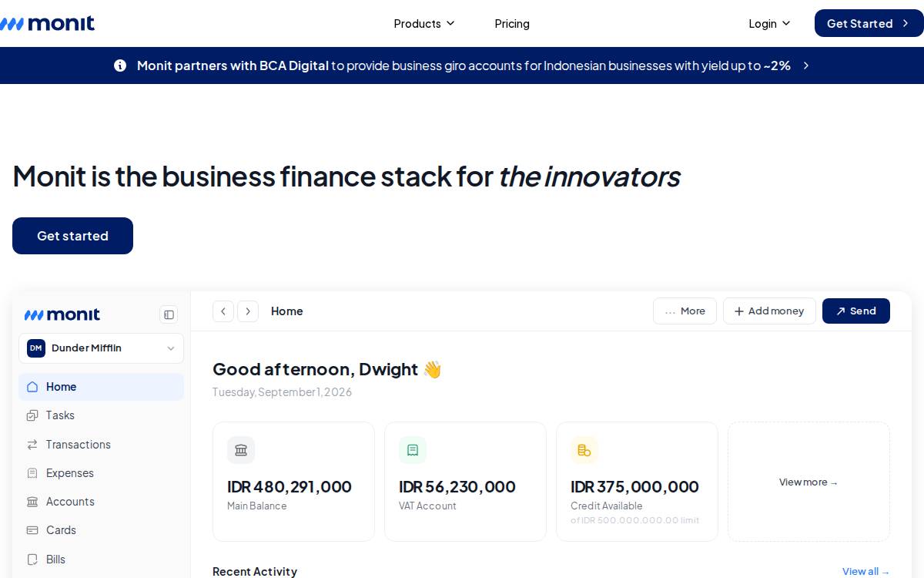924x578 pixels.
Task: Go forward with the right chevron button
Action: [248, 311]
